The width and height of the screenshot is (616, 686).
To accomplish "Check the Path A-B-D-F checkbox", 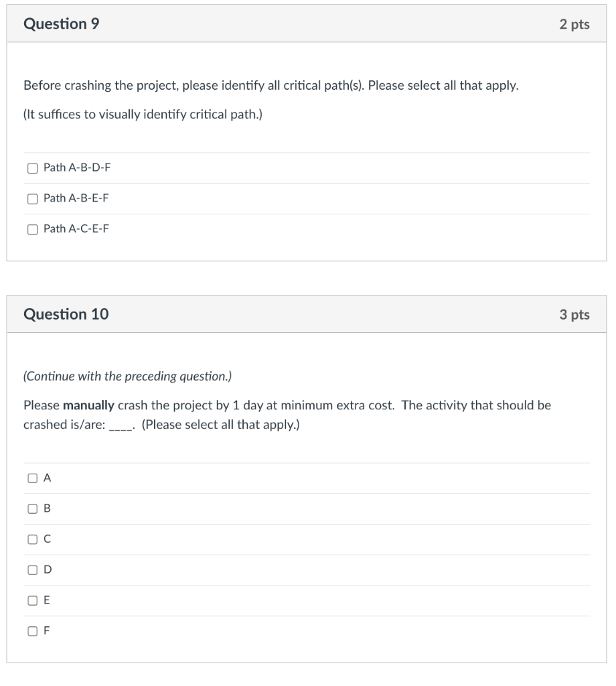I will click(32, 167).
